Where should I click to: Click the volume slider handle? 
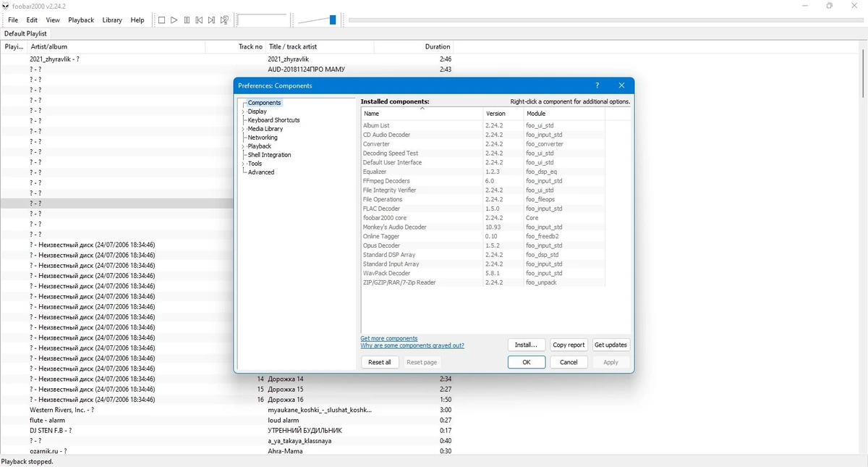click(333, 20)
